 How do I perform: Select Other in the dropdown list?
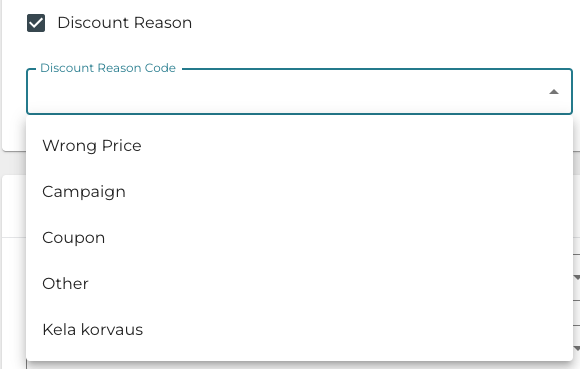[x=299, y=284]
